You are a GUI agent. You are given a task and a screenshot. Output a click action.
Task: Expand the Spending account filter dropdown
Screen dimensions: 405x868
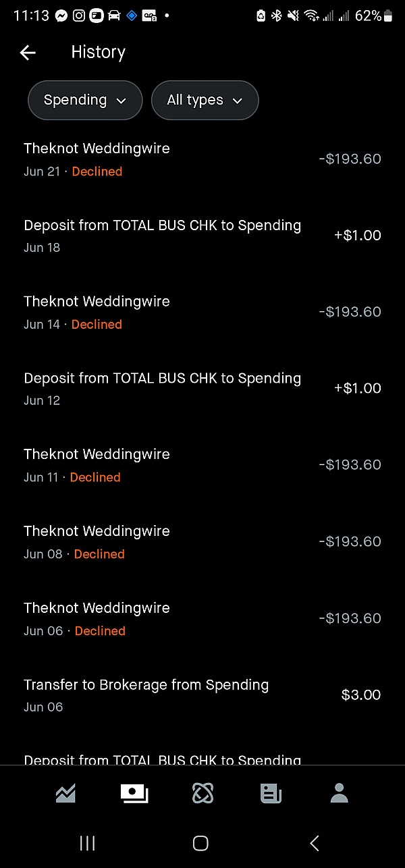[85, 101]
